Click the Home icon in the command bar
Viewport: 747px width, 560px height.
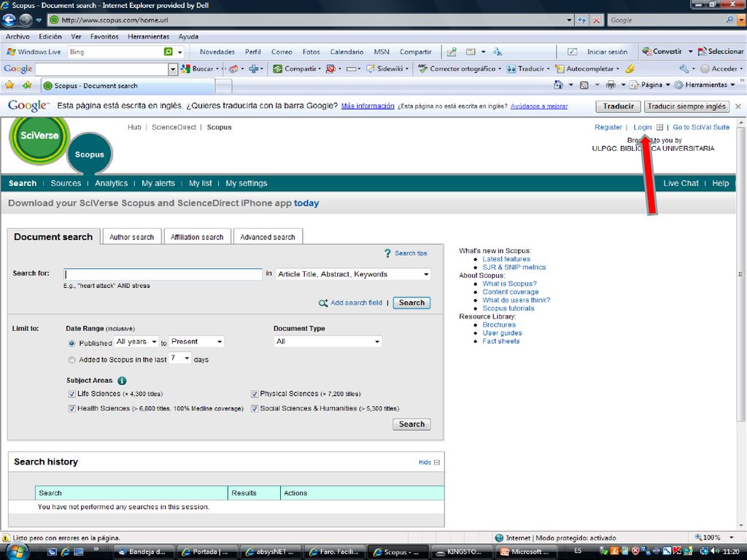point(558,85)
